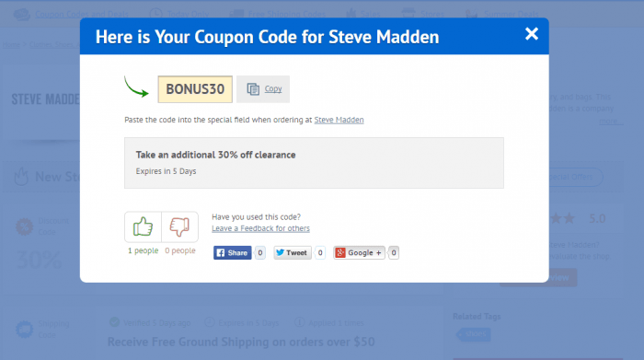Click Home in the breadcrumb trail
The image size is (644, 360).
pos(11,45)
